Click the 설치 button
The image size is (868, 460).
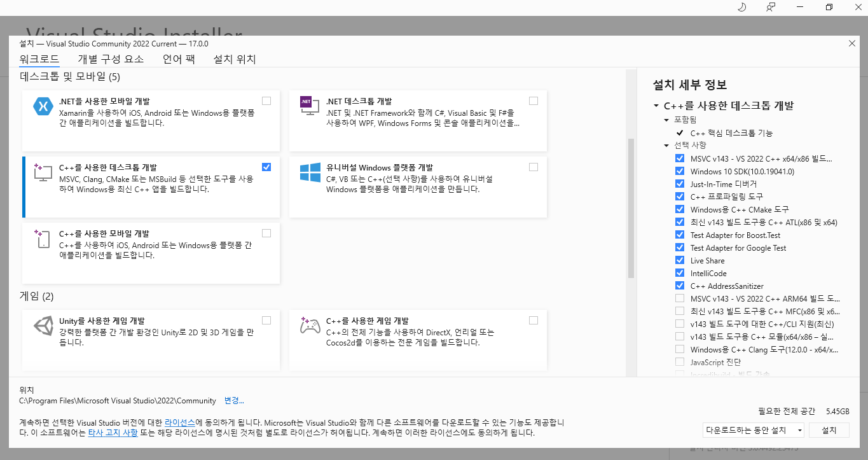(x=829, y=430)
